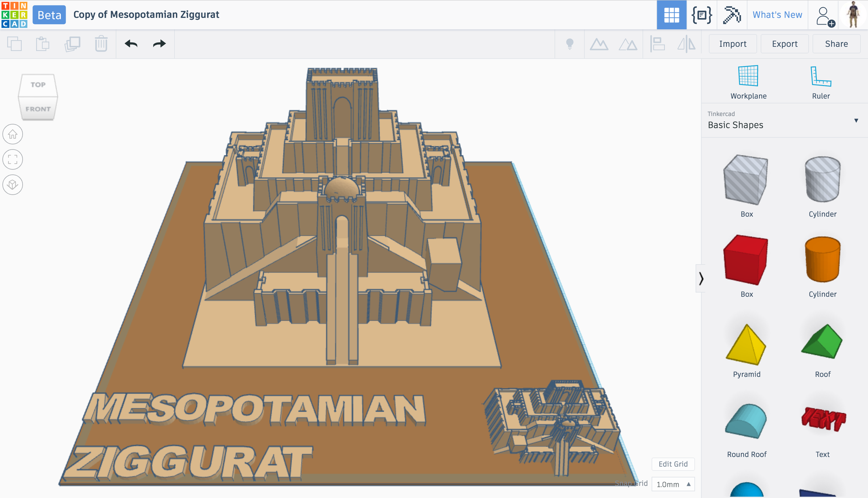Expand the Basic Shapes category dropdown
868x498 pixels.
tap(856, 120)
